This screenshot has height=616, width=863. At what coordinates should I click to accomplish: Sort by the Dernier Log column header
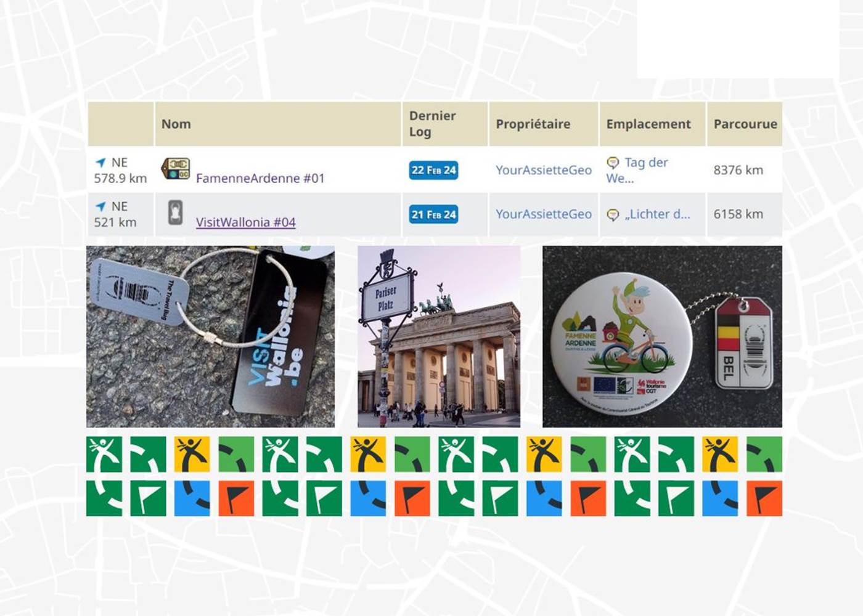[x=432, y=124]
